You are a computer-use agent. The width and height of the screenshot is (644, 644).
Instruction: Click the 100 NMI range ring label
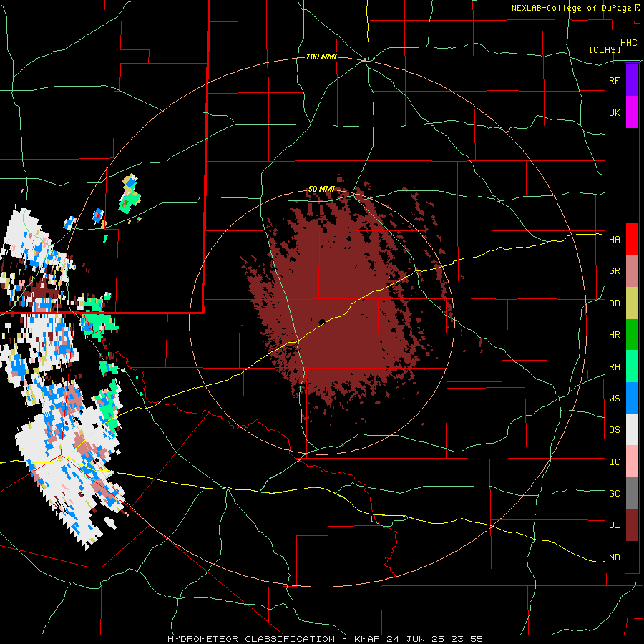(x=321, y=57)
